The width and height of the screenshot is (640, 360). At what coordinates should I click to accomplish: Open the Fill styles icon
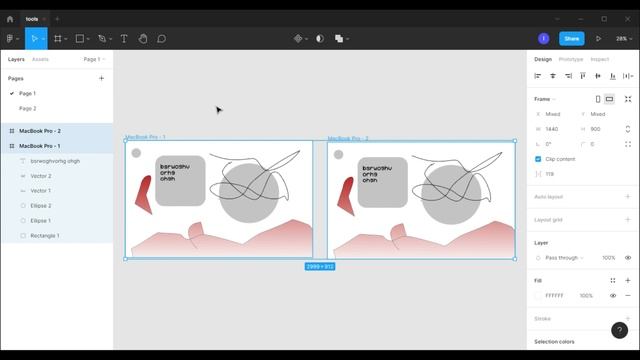pyautogui.click(x=613, y=280)
